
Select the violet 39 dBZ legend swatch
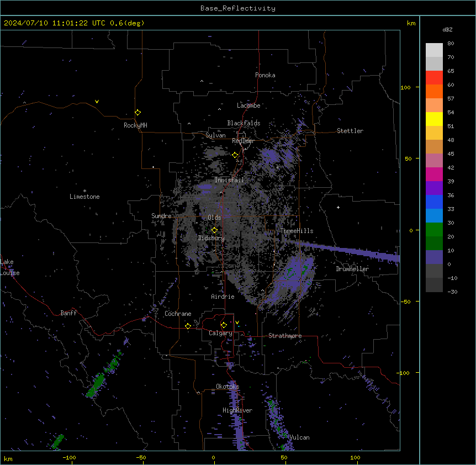434,188
